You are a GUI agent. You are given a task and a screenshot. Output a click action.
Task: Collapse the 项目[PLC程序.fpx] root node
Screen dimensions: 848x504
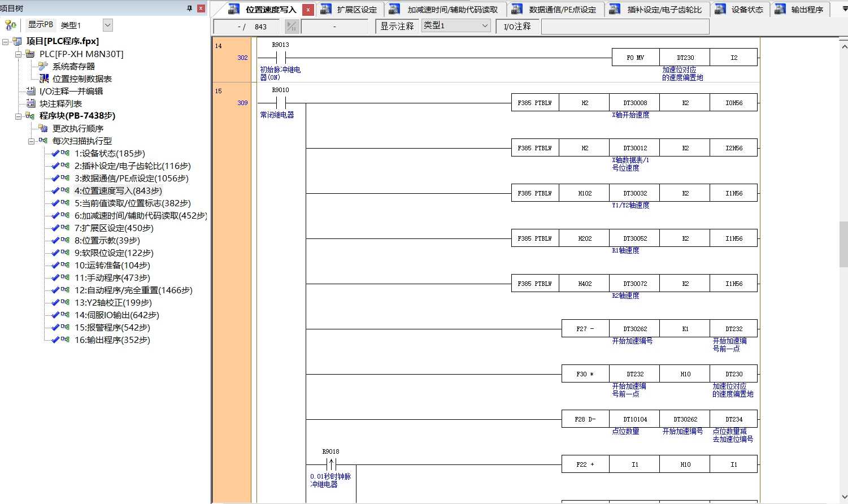click(6, 41)
